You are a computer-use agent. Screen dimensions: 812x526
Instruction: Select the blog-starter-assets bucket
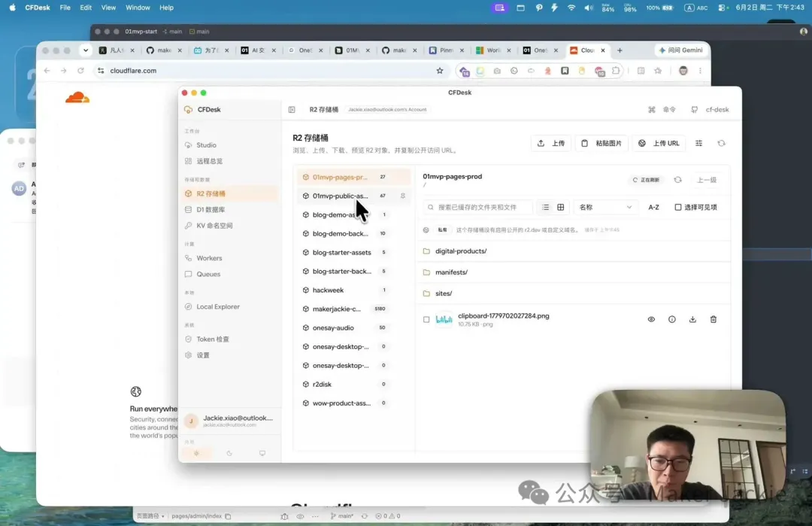(353, 252)
